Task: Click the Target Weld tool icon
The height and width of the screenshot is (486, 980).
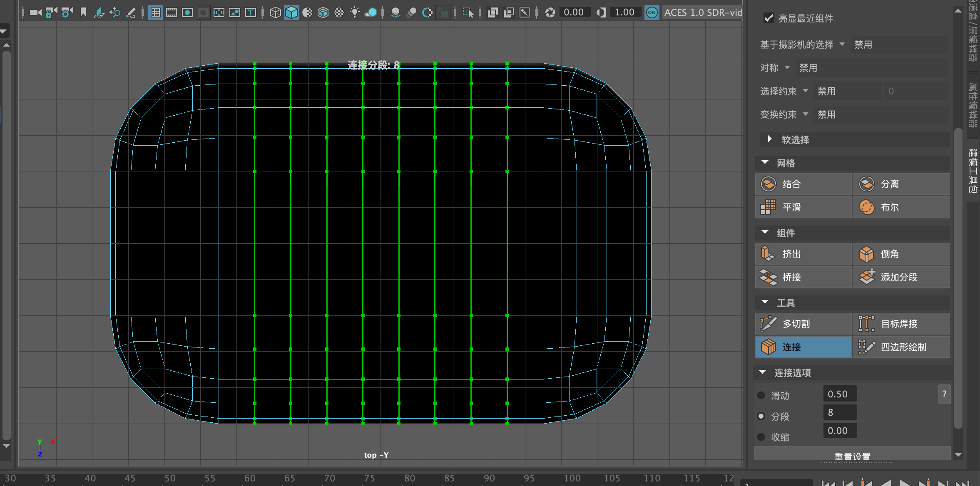Action: click(x=867, y=323)
